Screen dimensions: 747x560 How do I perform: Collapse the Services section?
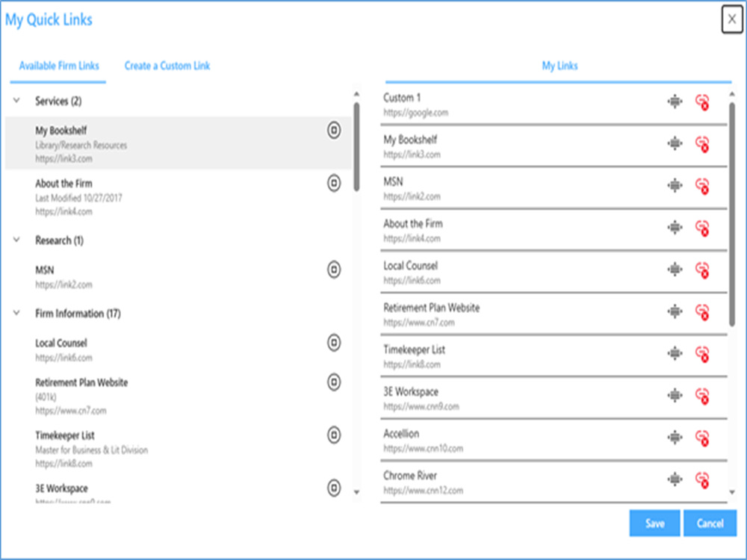(16, 101)
